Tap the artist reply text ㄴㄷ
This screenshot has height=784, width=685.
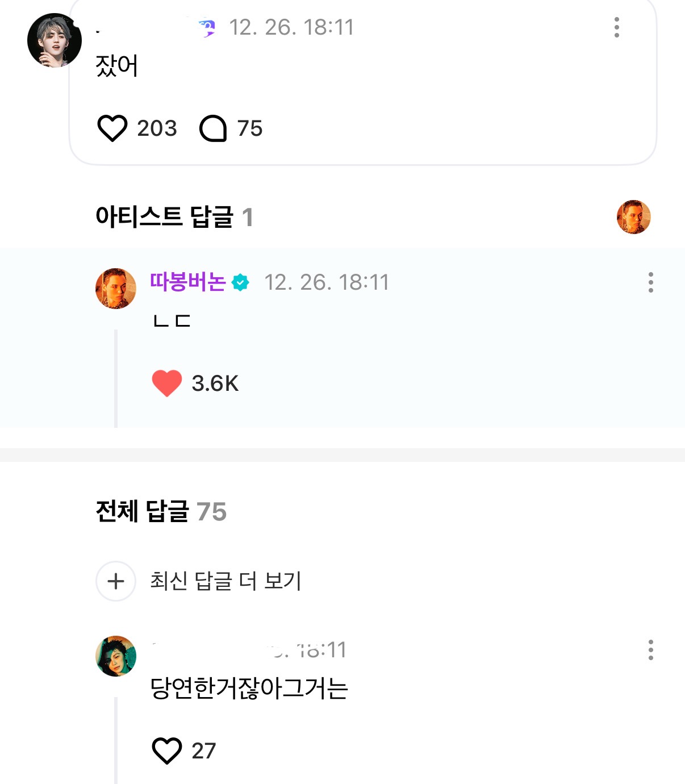172,321
